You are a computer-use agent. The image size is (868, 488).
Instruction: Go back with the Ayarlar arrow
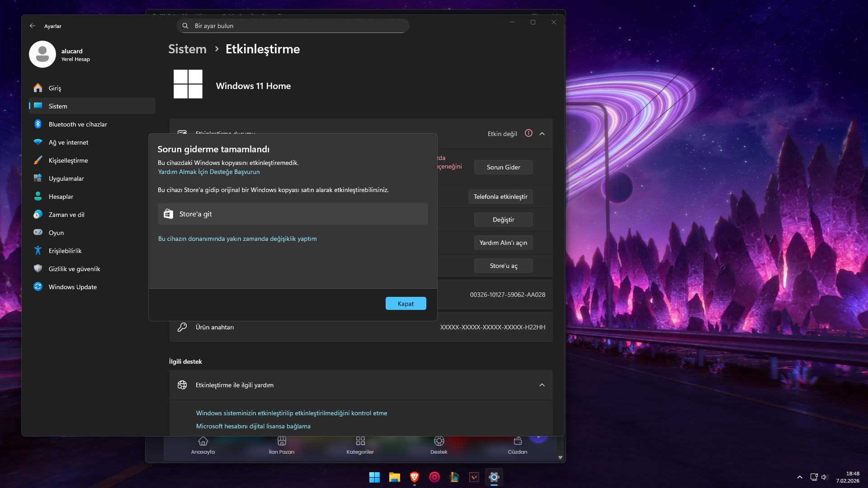pos(33,26)
